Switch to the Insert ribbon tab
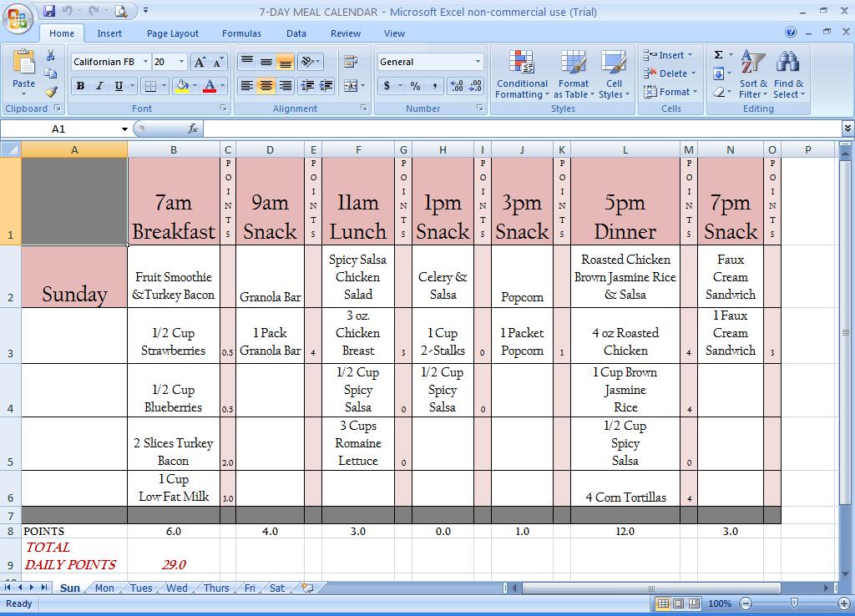The image size is (855, 616). point(109,33)
